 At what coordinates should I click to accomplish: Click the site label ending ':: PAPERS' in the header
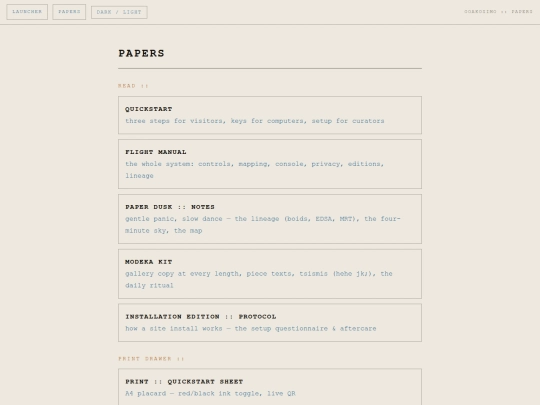(x=498, y=11)
